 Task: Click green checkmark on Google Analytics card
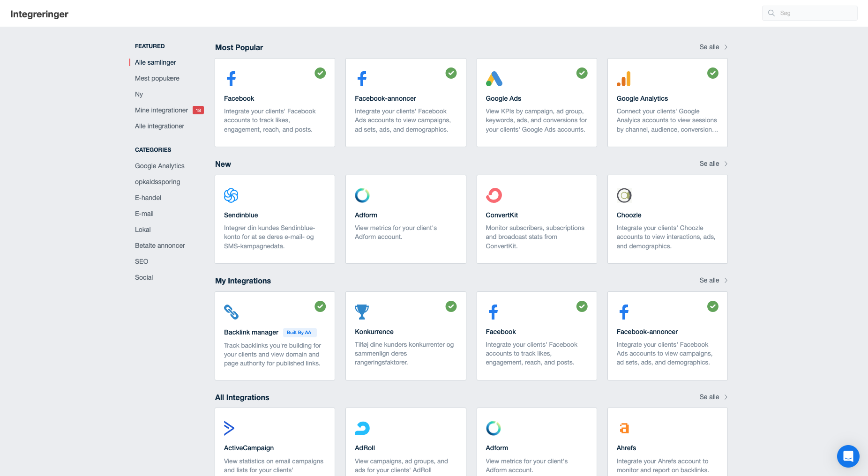pos(713,73)
